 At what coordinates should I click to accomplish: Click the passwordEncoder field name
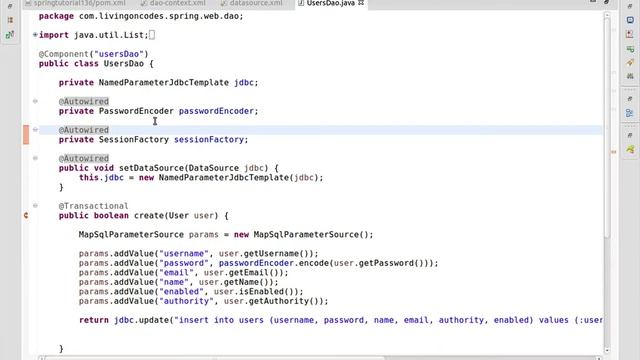coord(216,111)
